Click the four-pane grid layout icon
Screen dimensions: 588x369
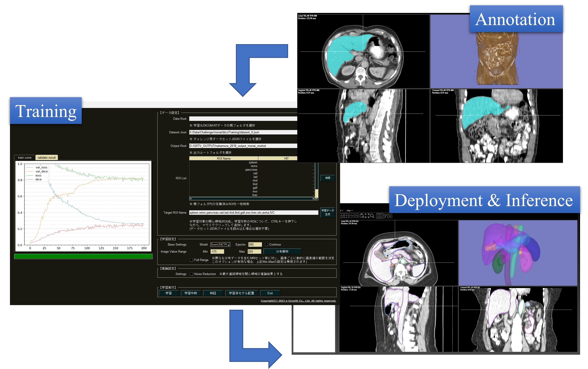(347, 216)
